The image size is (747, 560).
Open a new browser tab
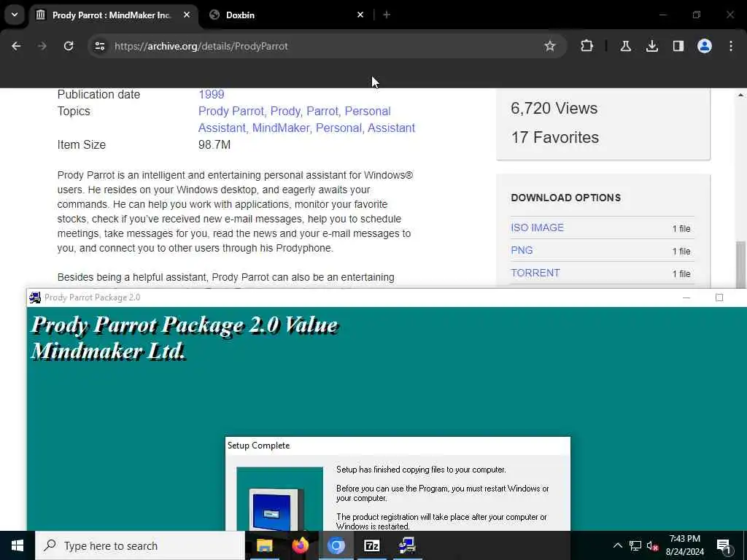tap(387, 15)
